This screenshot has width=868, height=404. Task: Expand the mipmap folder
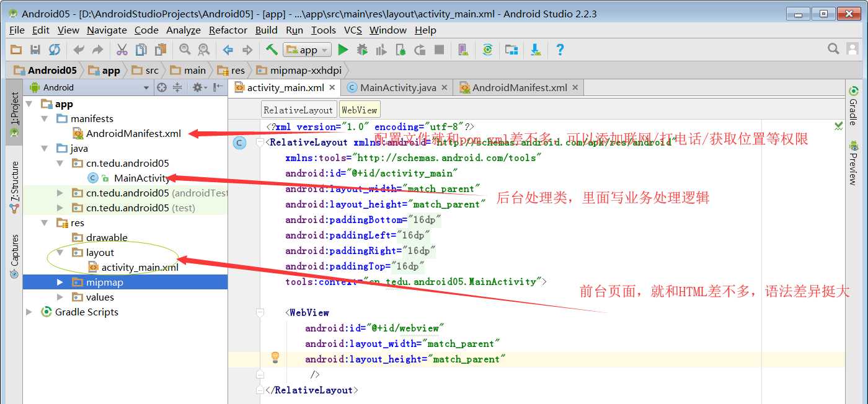point(60,283)
